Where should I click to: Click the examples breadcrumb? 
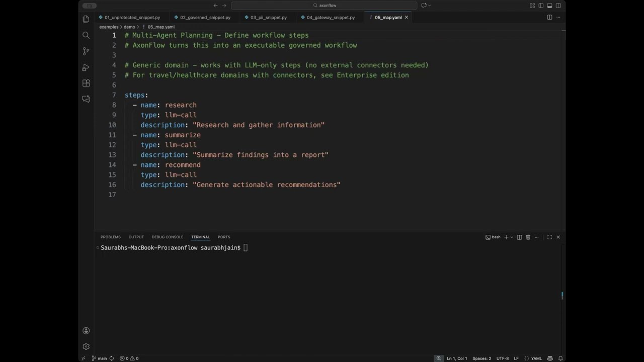(x=109, y=27)
